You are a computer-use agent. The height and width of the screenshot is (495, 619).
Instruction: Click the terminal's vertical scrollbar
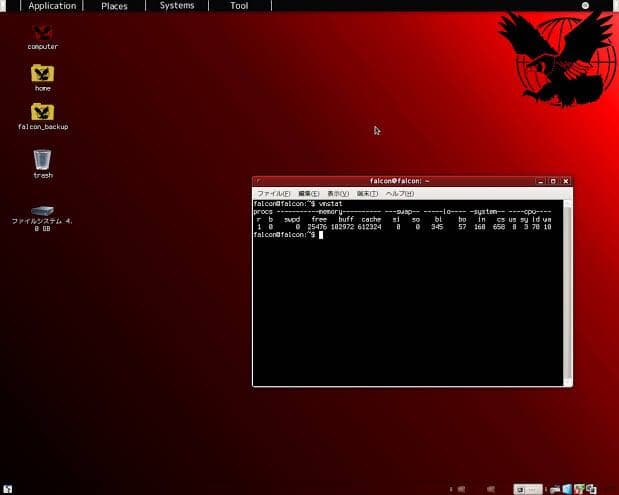pyautogui.click(x=568, y=290)
